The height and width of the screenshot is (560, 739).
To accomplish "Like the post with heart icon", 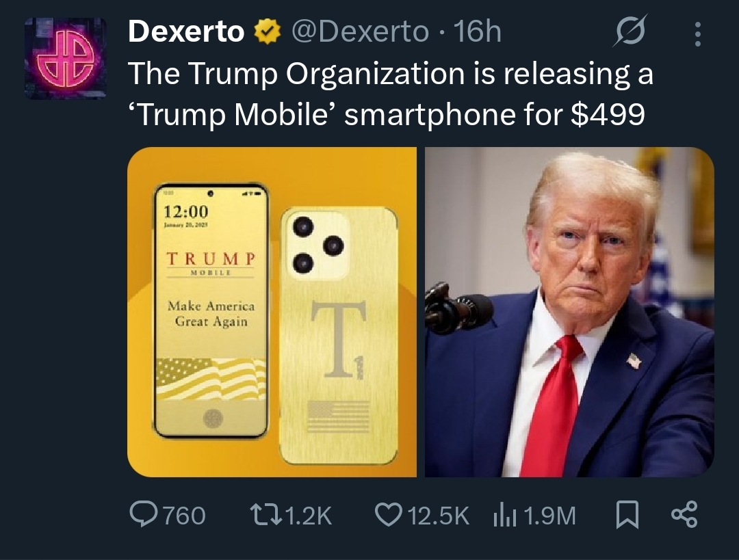I will [x=389, y=514].
